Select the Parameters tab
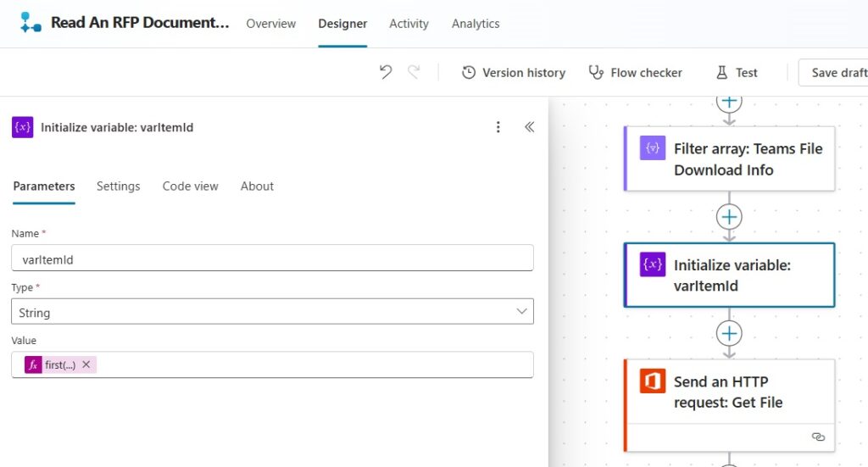The width and height of the screenshot is (868, 467). pos(44,186)
